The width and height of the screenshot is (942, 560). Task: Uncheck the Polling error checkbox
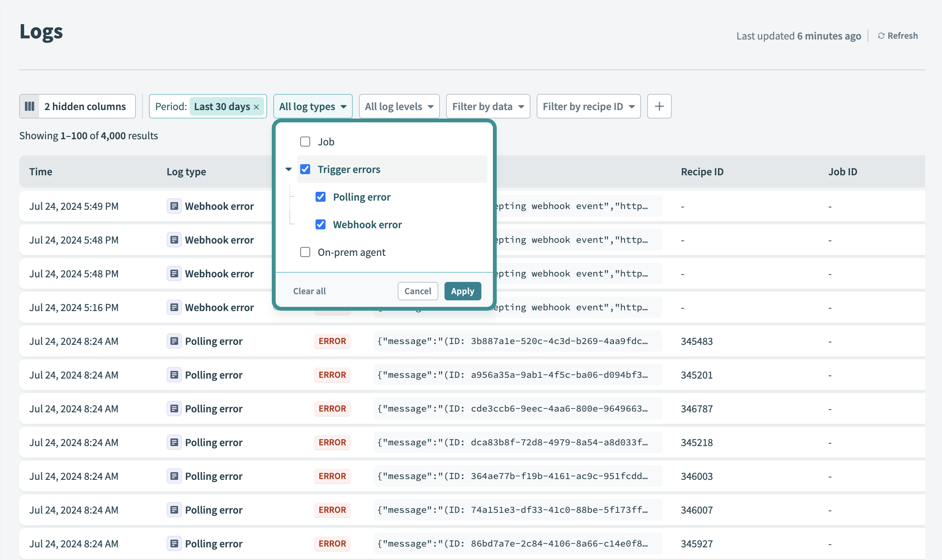[x=321, y=197]
